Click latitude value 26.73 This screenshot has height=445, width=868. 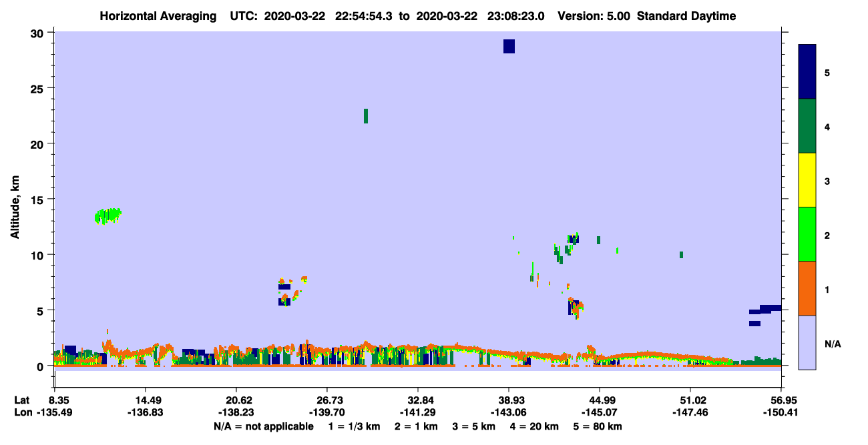(327, 400)
